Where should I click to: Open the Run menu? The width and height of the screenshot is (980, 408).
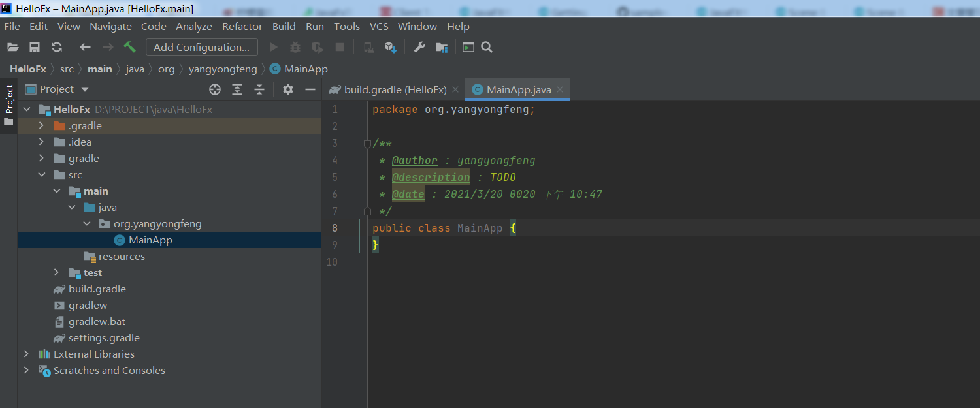pos(315,26)
